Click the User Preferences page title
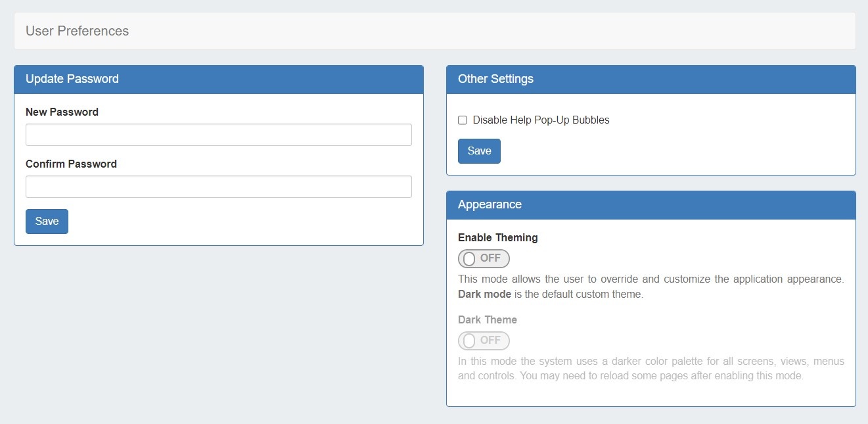Viewport: 868px width, 424px height. pyautogui.click(x=77, y=31)
